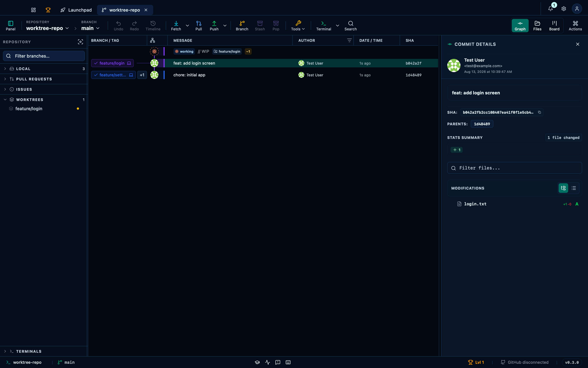588x368 pixels.
Task: Open the main branch dropdown
Action: point(90,28)
